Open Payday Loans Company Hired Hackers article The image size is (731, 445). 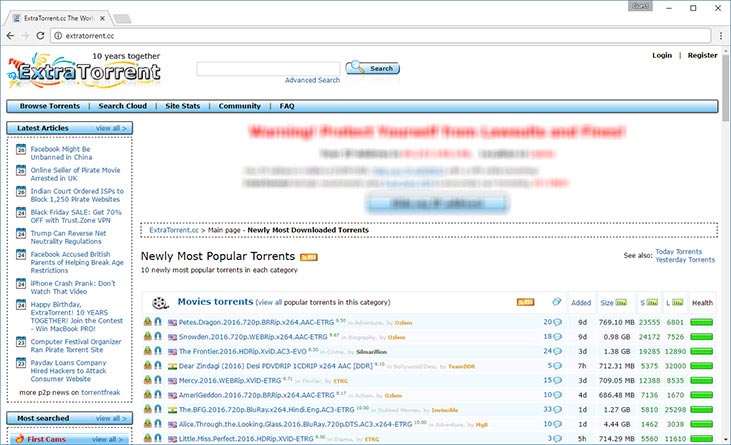pos(69,371)
